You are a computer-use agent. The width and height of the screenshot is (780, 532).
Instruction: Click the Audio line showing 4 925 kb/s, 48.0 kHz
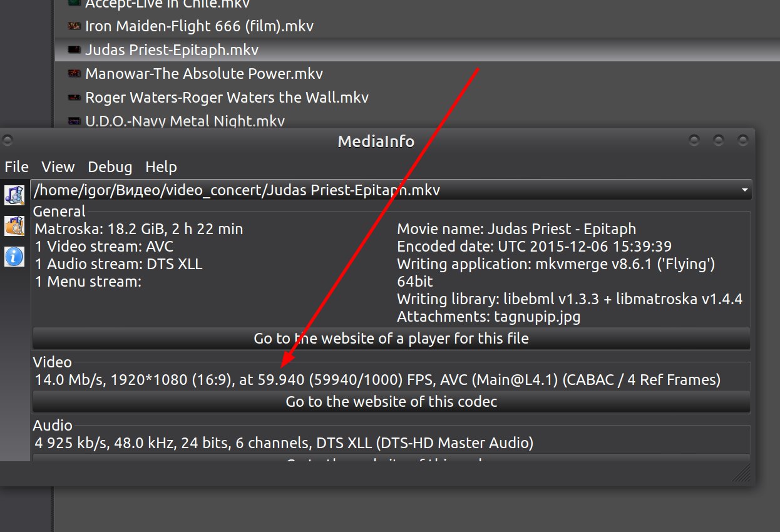tap(284, 443)
